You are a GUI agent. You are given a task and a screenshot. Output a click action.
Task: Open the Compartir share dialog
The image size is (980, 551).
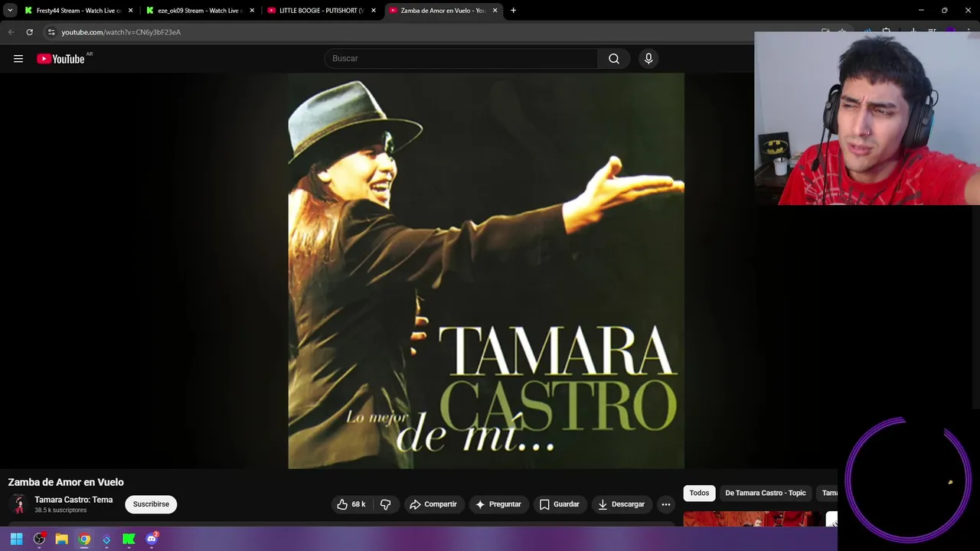[x=433, y=504]
